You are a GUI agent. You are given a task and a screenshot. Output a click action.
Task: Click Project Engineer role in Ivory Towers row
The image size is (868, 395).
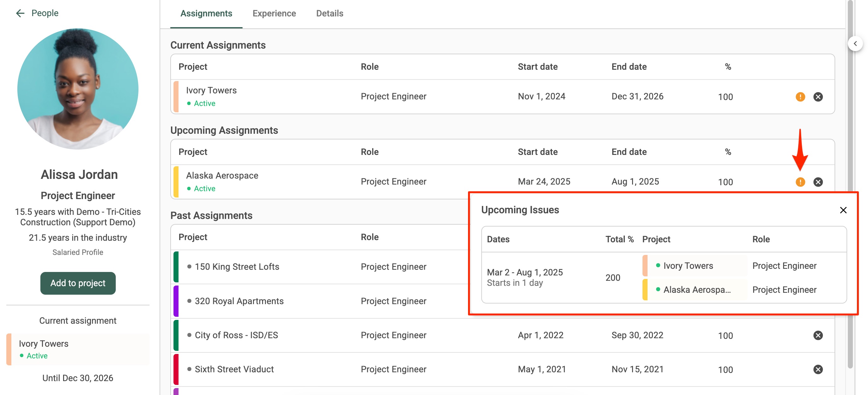coord(393,97)
